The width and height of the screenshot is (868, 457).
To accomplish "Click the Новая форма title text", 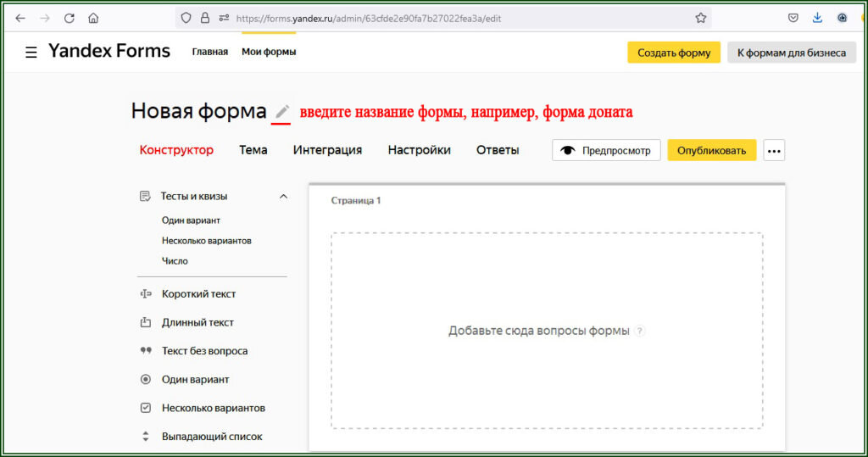I will pos(198,111).
